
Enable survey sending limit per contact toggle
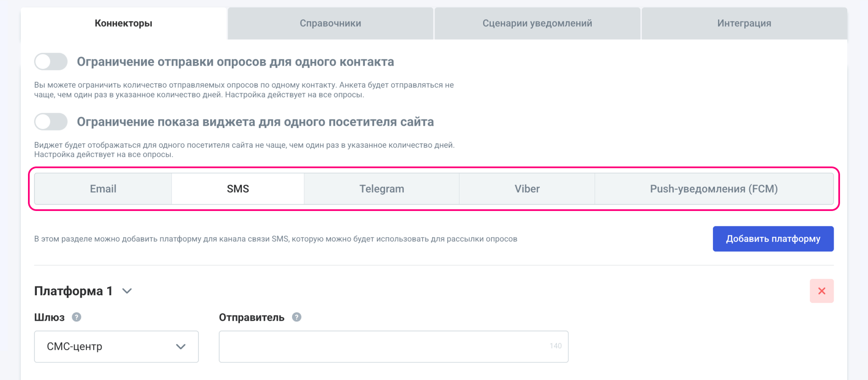51,62
